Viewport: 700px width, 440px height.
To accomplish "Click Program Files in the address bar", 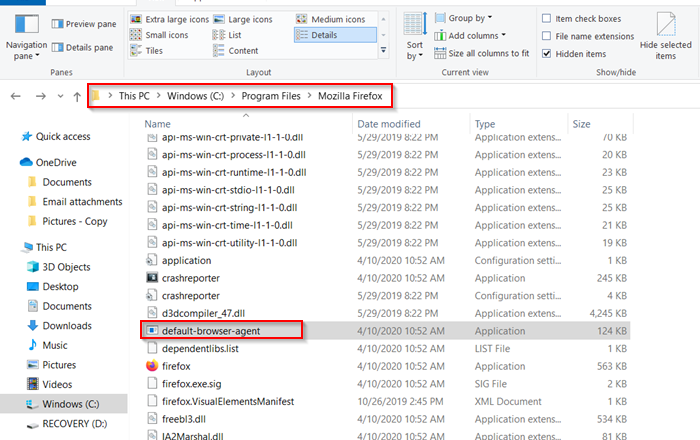I will [x=271, y=96].
